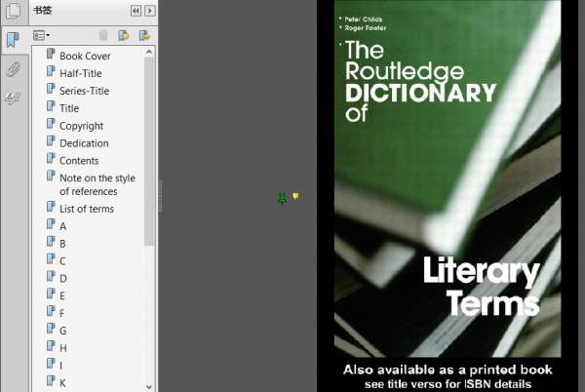Viewport: 585px width, 392px height.
Task: Click bookmarks list scroll down arrow
Action: click(149, 386)
